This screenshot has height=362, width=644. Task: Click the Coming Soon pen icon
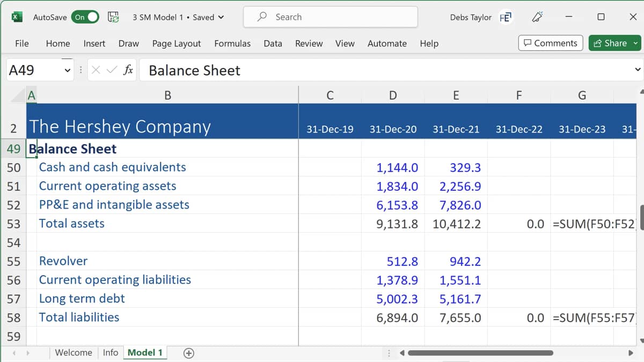pos(537,17)
